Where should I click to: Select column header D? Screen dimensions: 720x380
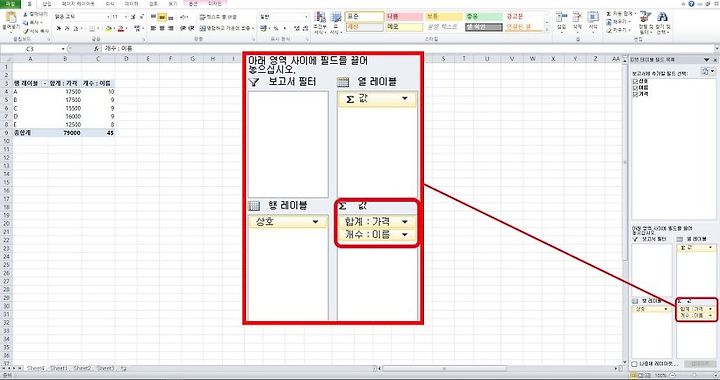(126, 59)
